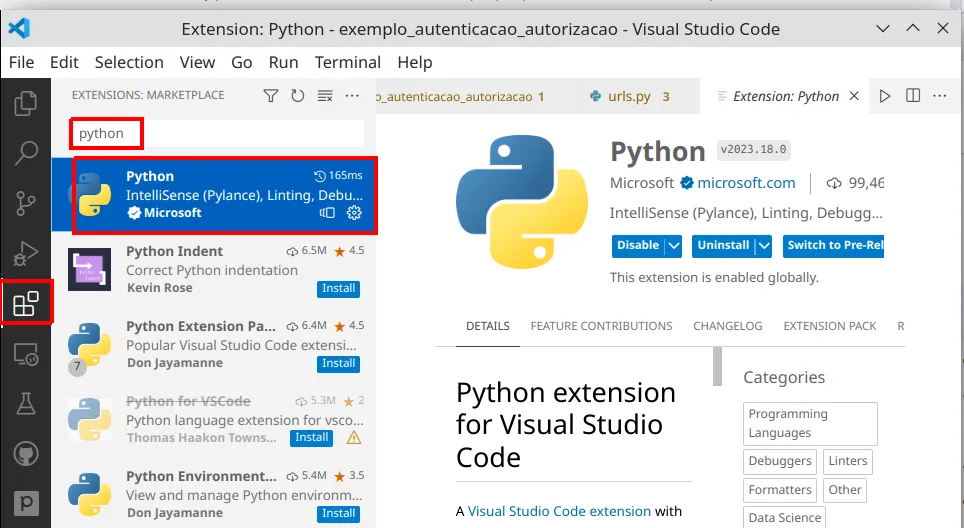Select the FEATURE CONTRIBUTIONS tab

click(x=601, y=326)
